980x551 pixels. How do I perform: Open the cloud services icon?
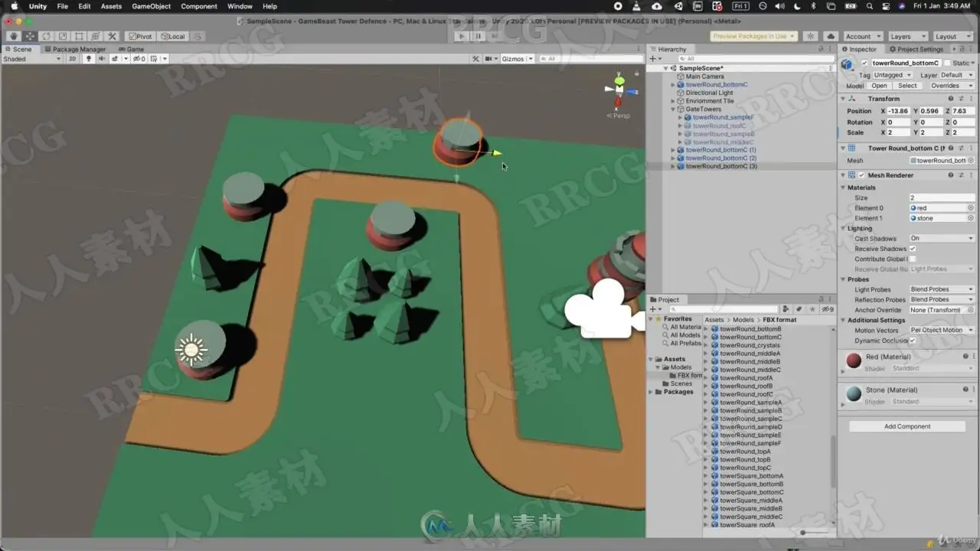tap(831, 36)
